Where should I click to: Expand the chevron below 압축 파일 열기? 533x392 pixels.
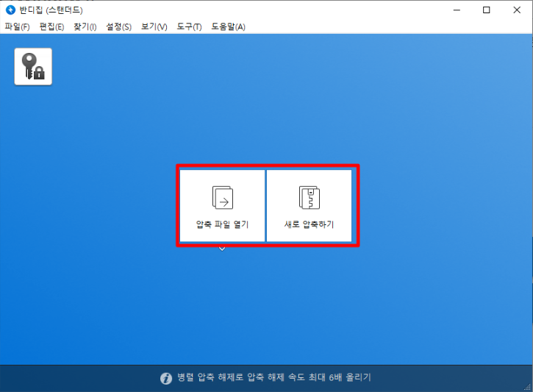coord(222,249)
